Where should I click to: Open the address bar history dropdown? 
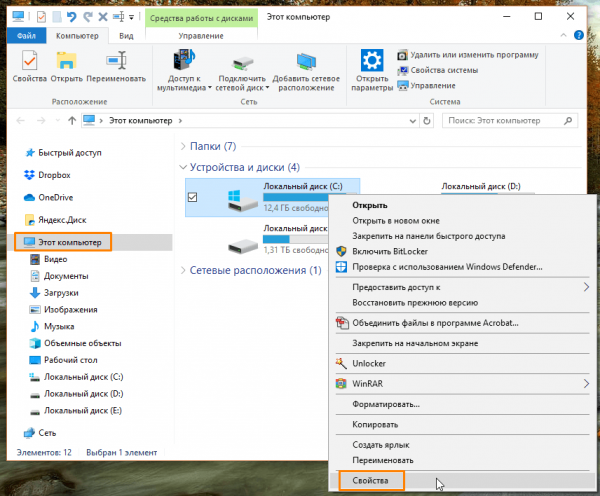(412, 121)
